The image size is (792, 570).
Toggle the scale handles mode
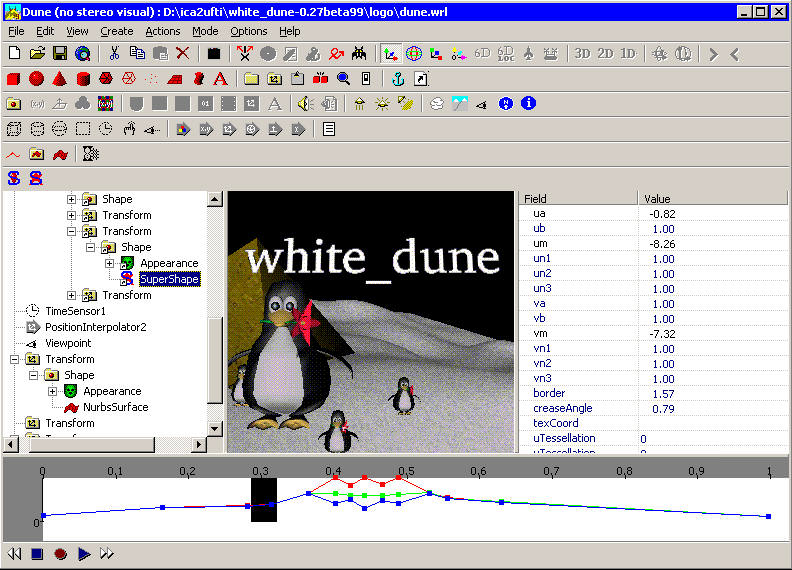436,54
